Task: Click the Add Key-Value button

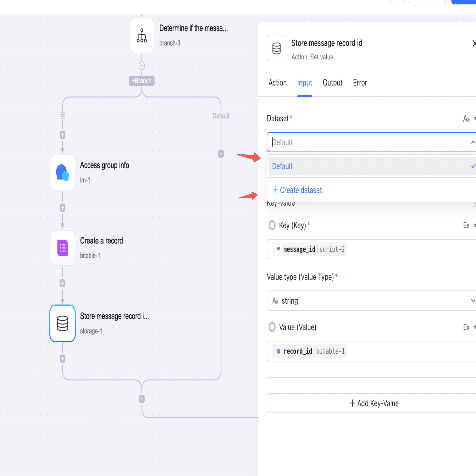Action: tap(374, 403)
